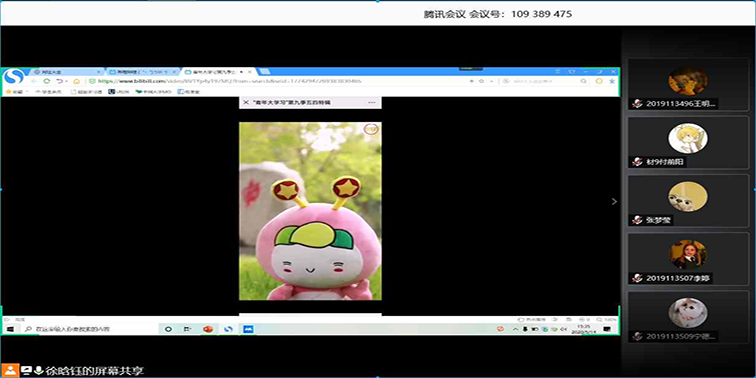The height and width of the screenshot is (378, 756).
Task: Click the 徐晗钰的屏幕共享 label
Action: point(94,371)
